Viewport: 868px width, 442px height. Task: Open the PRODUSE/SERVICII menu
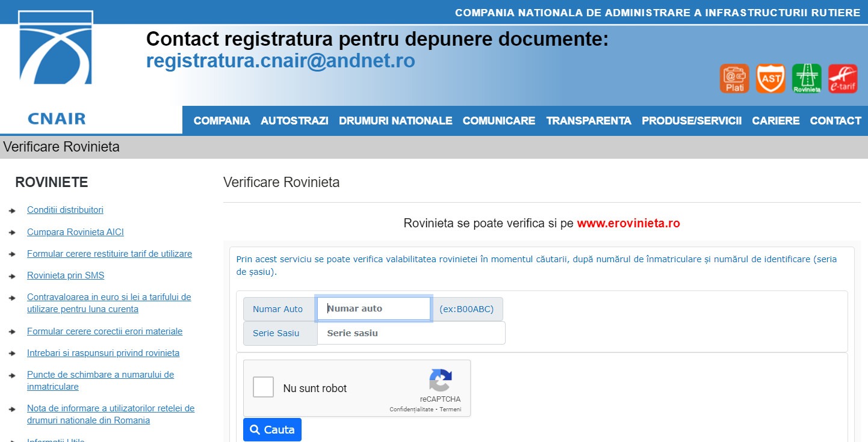point(692,121)
